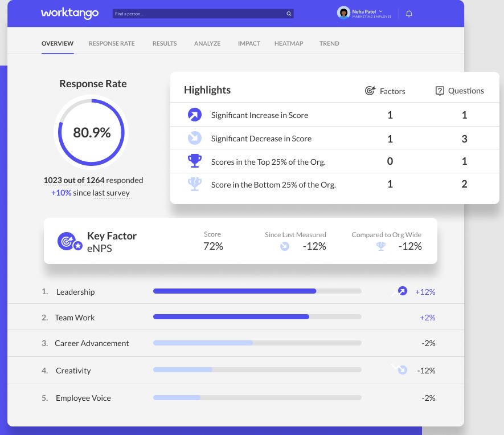Click the trophy icon for Bottom 25% score
The height and width of the screenshot is (435, 504).
coord(195,184)
